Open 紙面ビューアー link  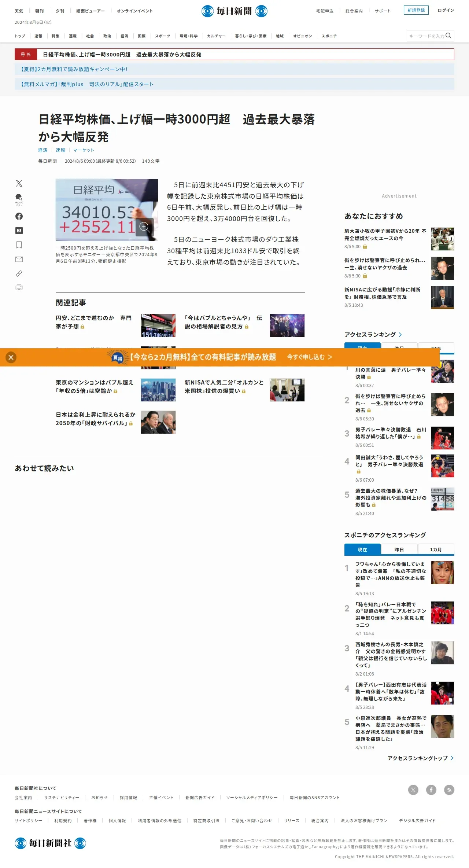point(91,11)
